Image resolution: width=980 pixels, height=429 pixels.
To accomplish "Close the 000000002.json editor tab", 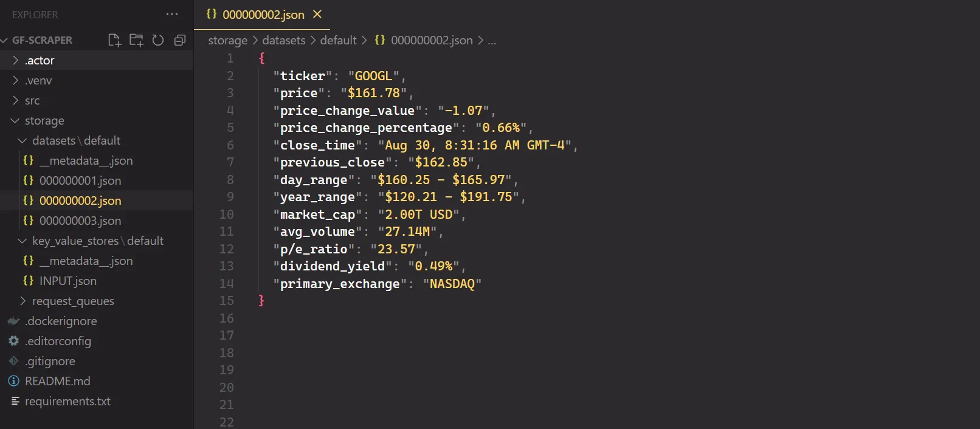I will (317, 14).
